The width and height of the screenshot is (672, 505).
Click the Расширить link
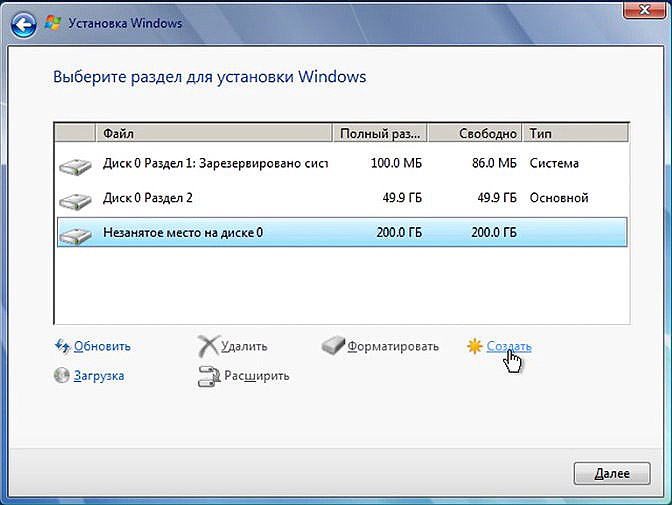point(257,376)
